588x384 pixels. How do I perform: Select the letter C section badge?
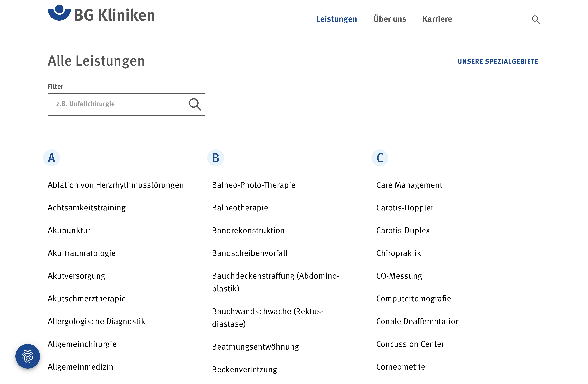click(x=380, y=158)
